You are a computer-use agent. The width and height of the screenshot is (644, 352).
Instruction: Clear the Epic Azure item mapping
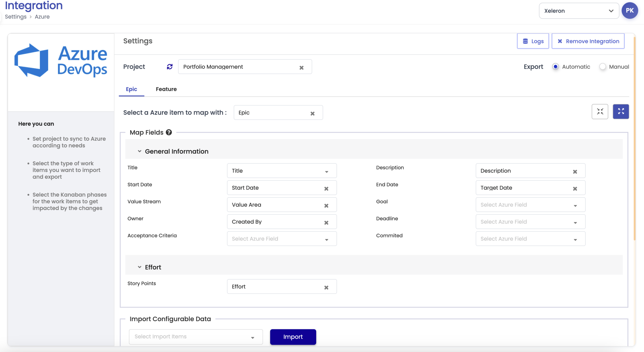312,113
